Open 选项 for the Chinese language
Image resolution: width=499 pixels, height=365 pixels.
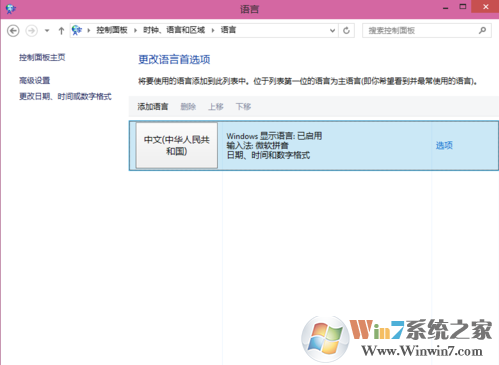pyautogui.click(x=444, y=145)
